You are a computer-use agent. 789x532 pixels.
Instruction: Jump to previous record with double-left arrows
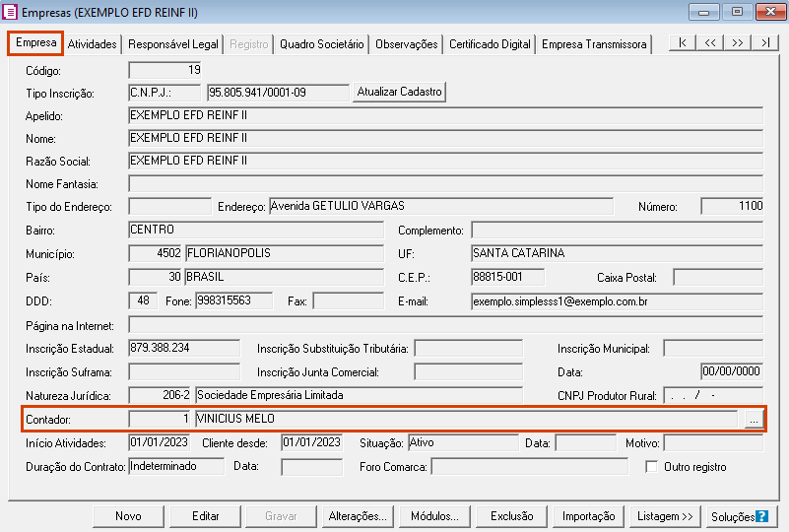pos(709,42)
